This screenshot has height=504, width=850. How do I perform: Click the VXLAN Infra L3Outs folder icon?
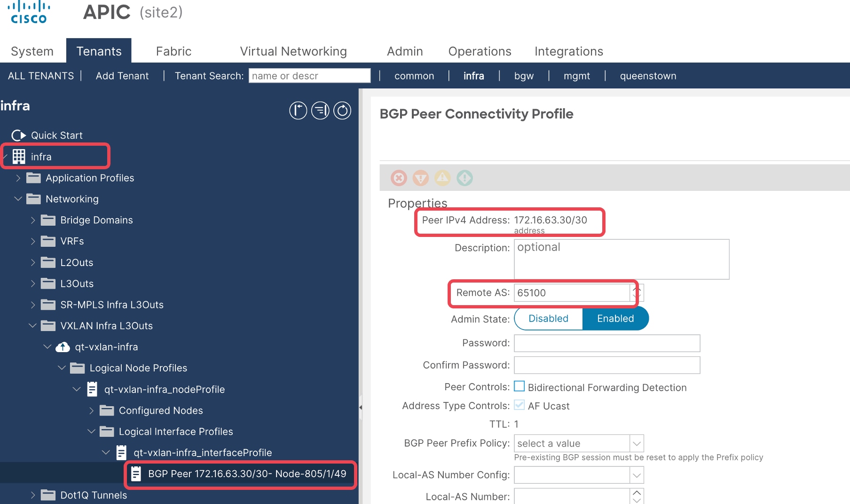48,326
